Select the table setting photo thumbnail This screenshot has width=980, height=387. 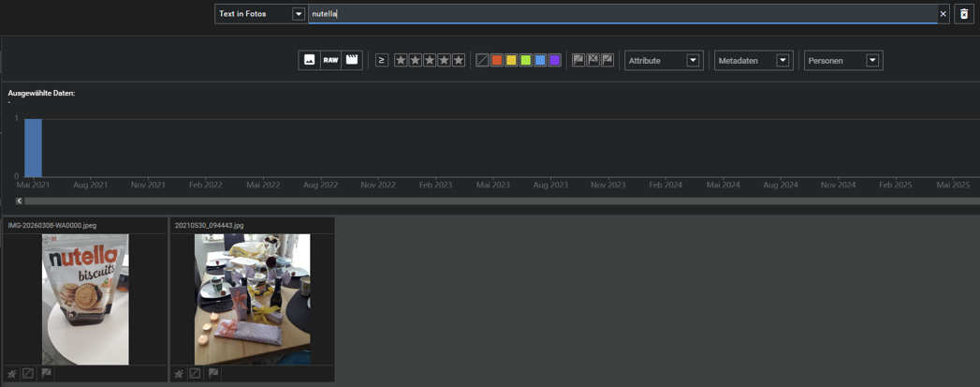pos(252,300)
